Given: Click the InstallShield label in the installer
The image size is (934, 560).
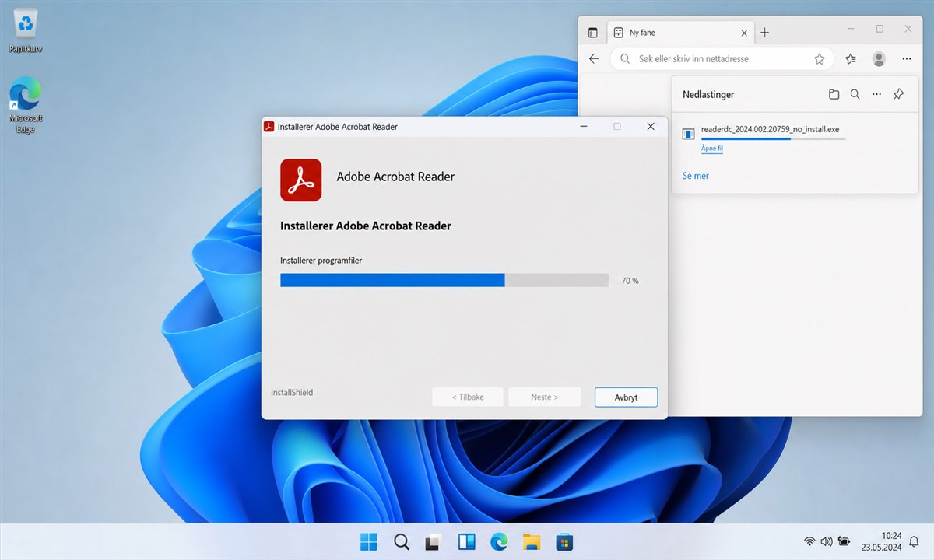Looking at the screenshot, I should (292, 393).
